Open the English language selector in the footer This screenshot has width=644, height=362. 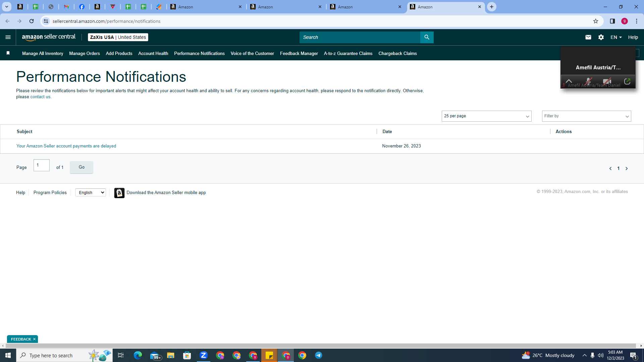click(91, 192)
